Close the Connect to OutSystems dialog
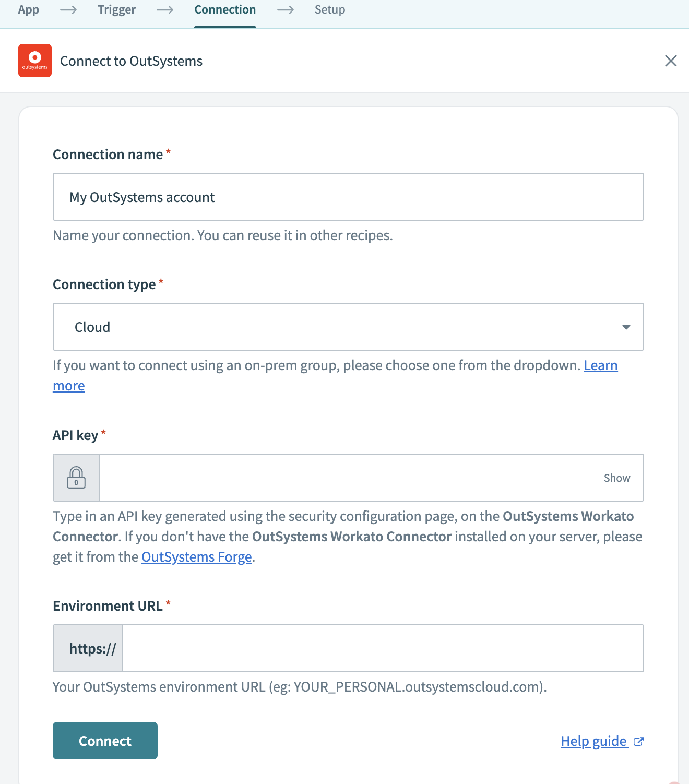The width and height of the screenshot is (689, 784). coord(671,61)
